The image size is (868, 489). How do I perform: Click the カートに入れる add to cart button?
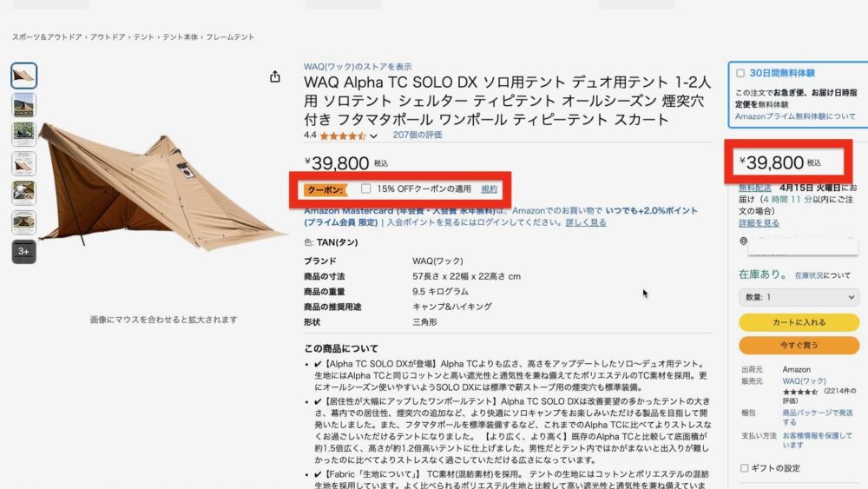[x=799, y=321]
